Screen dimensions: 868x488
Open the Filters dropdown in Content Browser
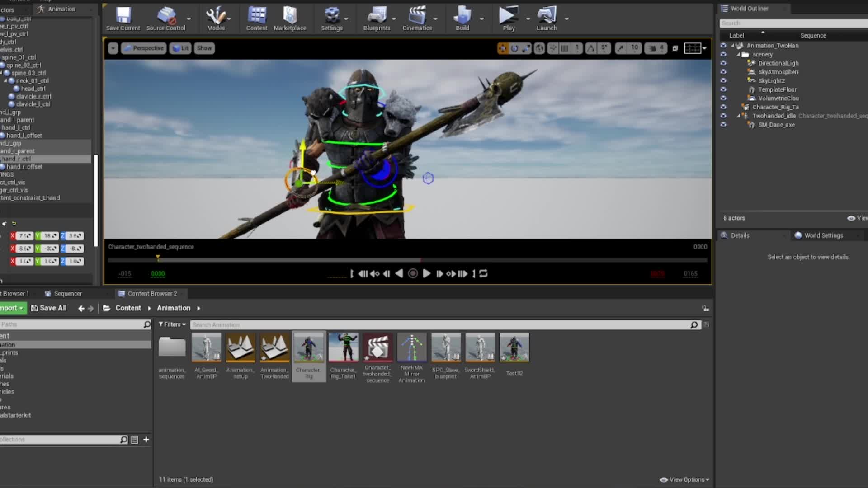point(172,324)
